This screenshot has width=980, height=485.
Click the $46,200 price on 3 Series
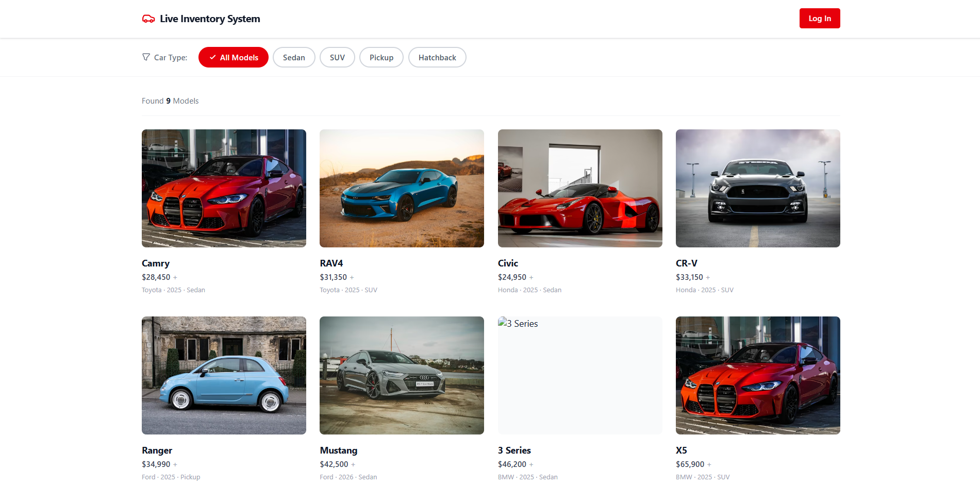click(512, 464)
